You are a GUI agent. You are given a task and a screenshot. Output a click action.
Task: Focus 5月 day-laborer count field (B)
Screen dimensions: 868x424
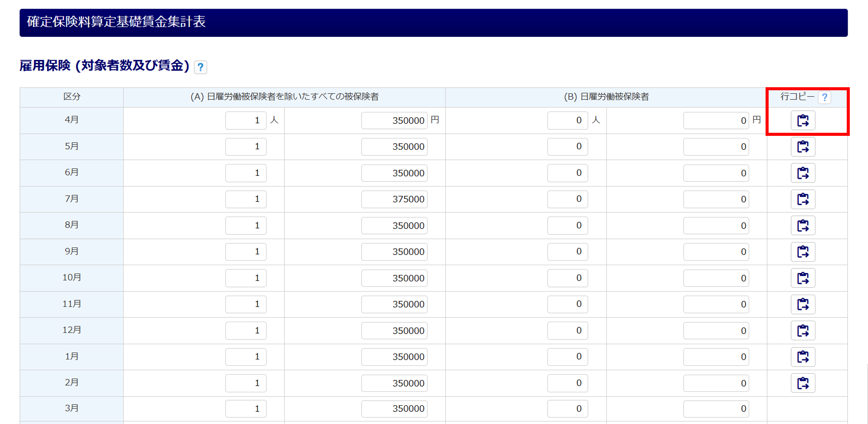point(568,147)
